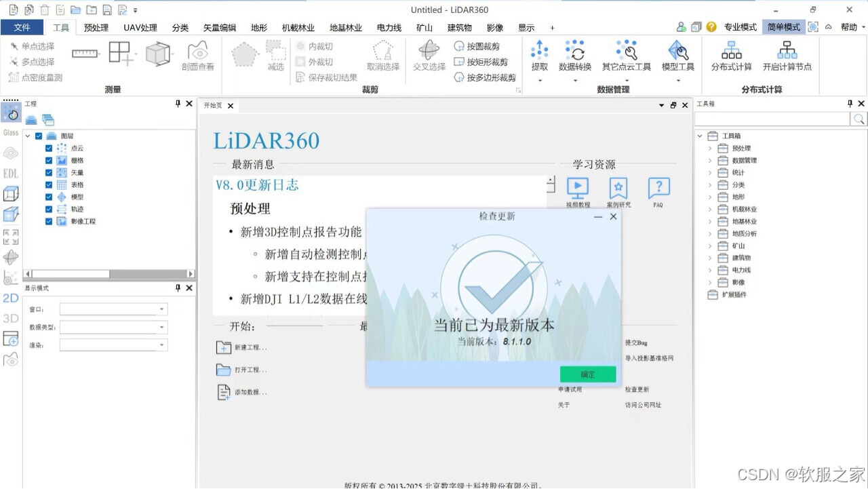Select 交叉选择 cross selection tool
Viewport: 868px width, 489px height.
(x=429, y=56)
